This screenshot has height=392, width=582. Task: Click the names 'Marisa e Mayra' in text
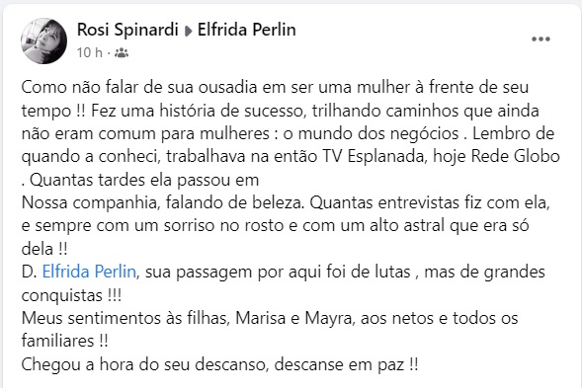click(x=293, y=318)
